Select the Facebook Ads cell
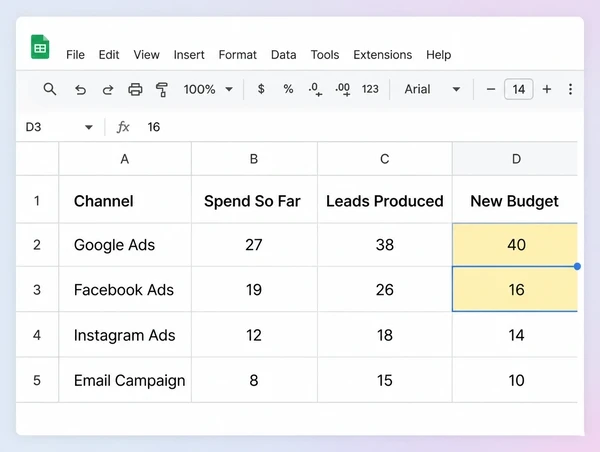Screen dimensions: 600x452 125,289
